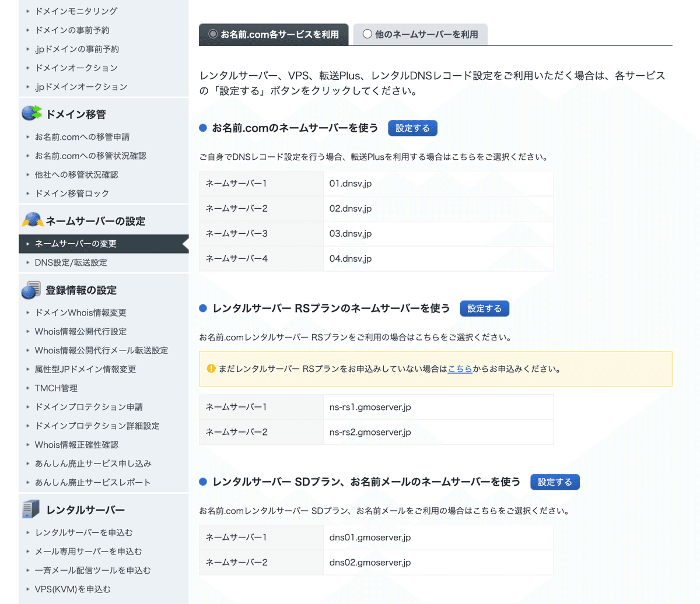This screenshot has height=604, width=700.
Task: Open ドメインの事前予約 sidebar link
Action: 72,30
